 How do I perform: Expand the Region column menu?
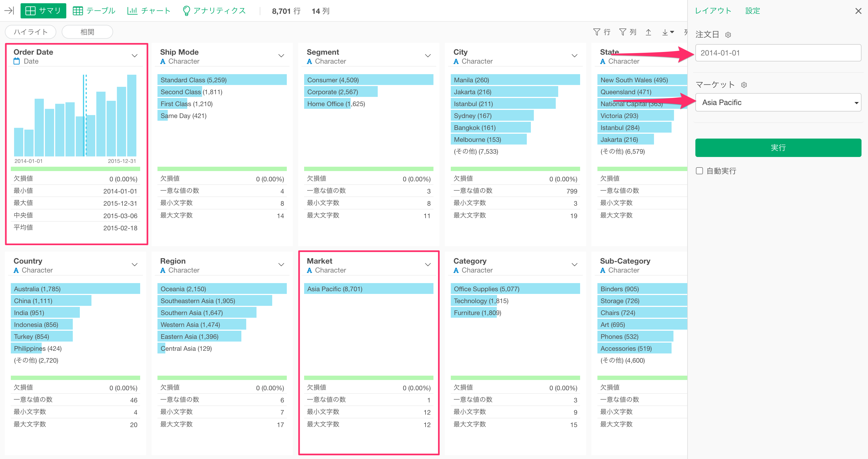coord(281,265)
